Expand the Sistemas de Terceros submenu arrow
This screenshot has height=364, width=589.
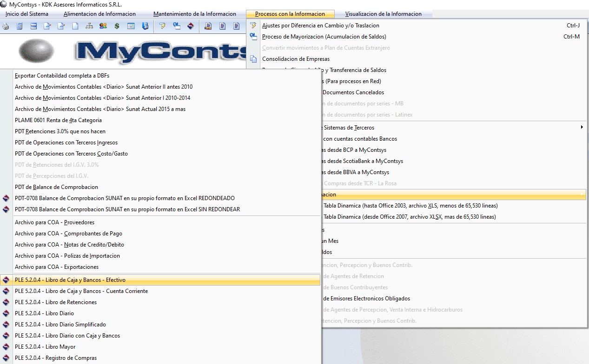(x=582, y=127)
